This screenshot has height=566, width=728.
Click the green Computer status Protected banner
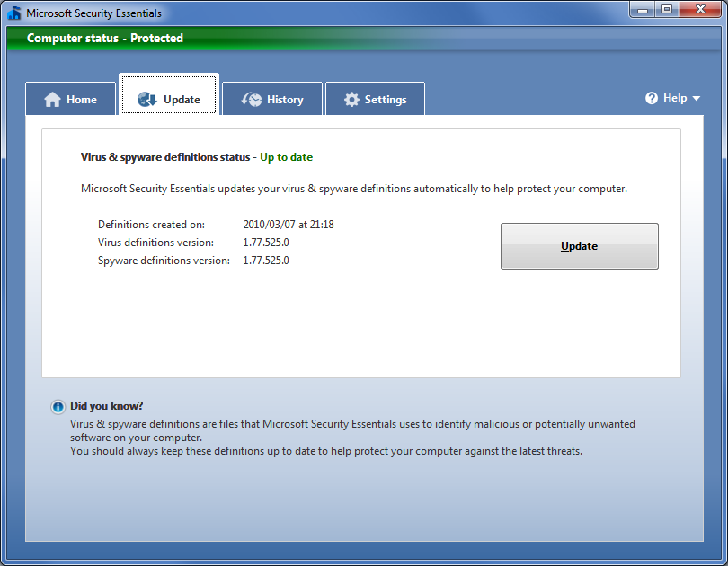(105, 38)
